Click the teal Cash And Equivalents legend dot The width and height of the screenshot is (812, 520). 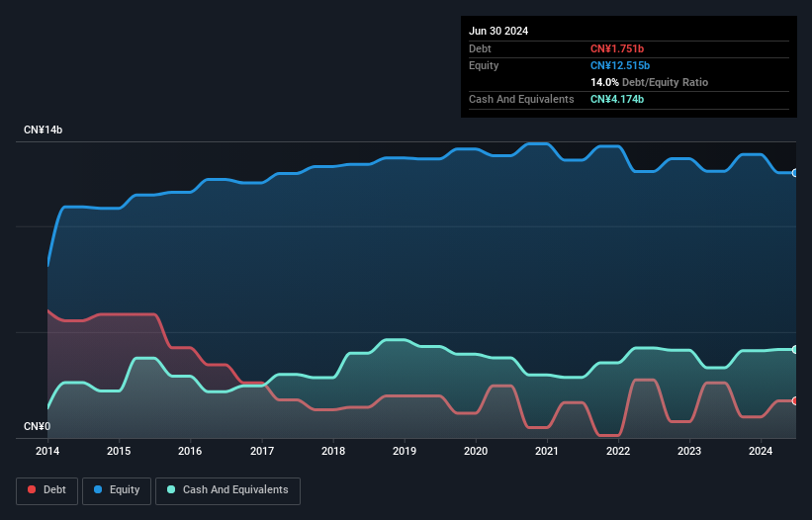coord(171,489)
